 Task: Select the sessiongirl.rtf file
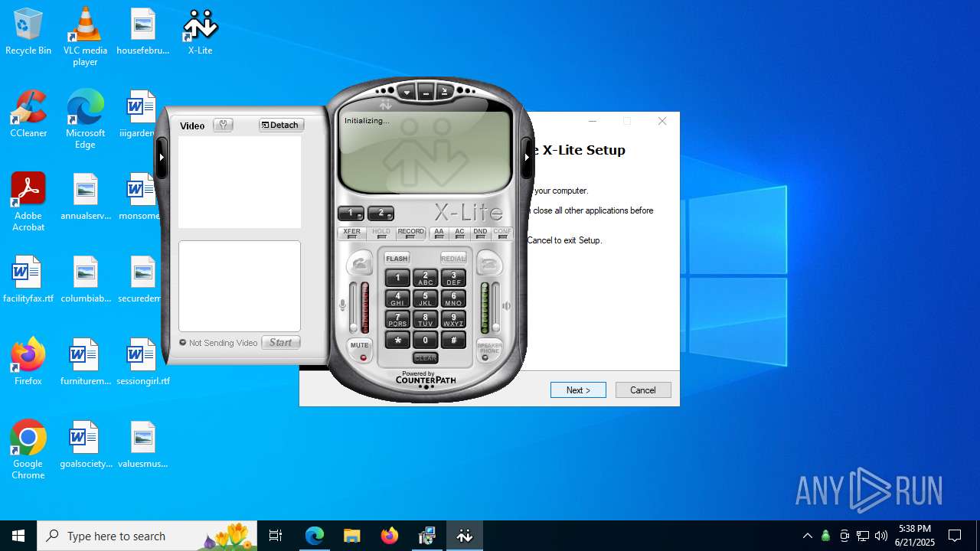(143, 362)
